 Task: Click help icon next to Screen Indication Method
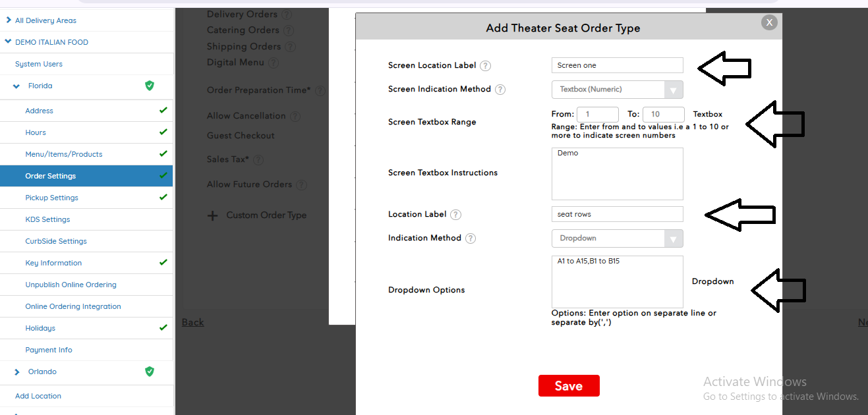click(500, 90)
